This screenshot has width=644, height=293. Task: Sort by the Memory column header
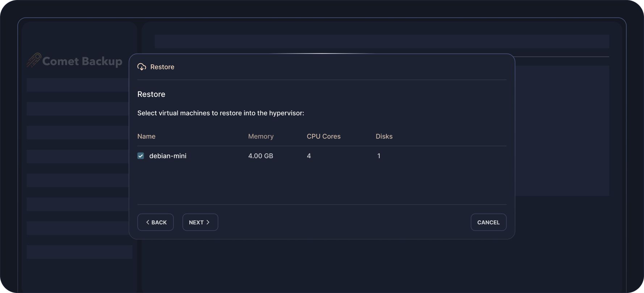[x=261, y=136]
